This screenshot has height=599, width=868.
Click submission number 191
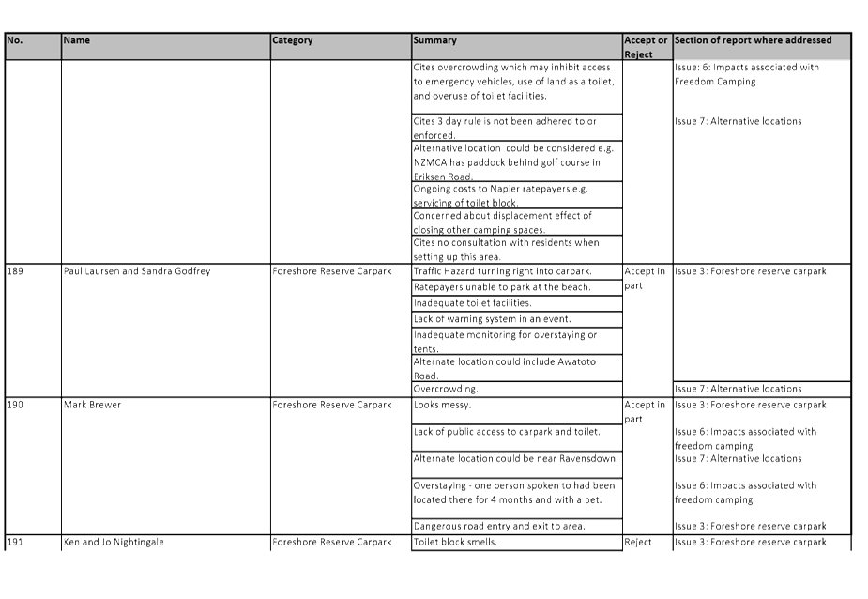point(15,543)
